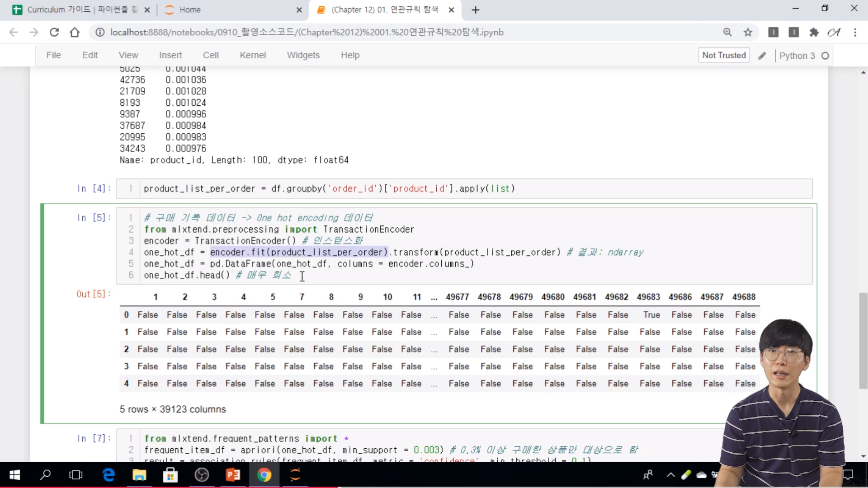Open the Kernel menu
Viewport: 868px width, 488px height.
[252, 55]
